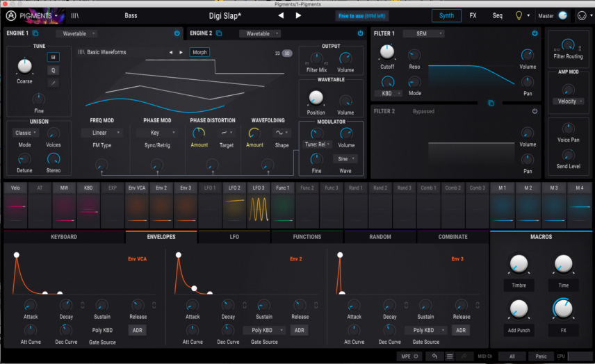Open the Tune: Rel modulator dropdown
This screenshot has width=595, height=364.
pyautogui.click(x=317, y=144)
